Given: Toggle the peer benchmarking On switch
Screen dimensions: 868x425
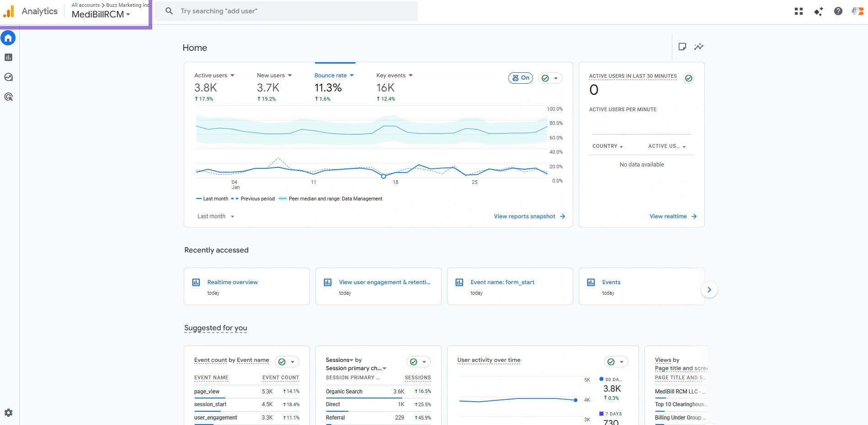Looking at the screenshot, I should [x=521, y=78].
